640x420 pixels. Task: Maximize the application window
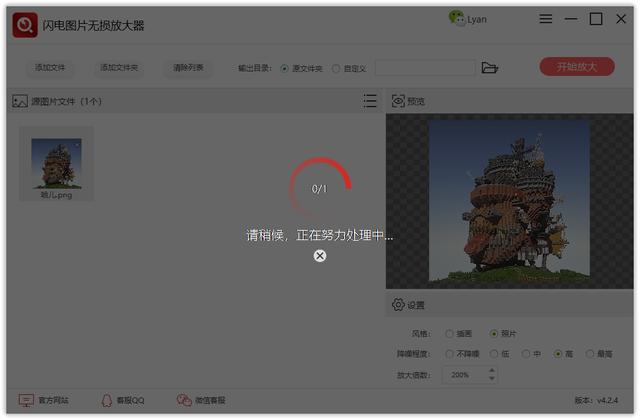[x=596, y=19]
